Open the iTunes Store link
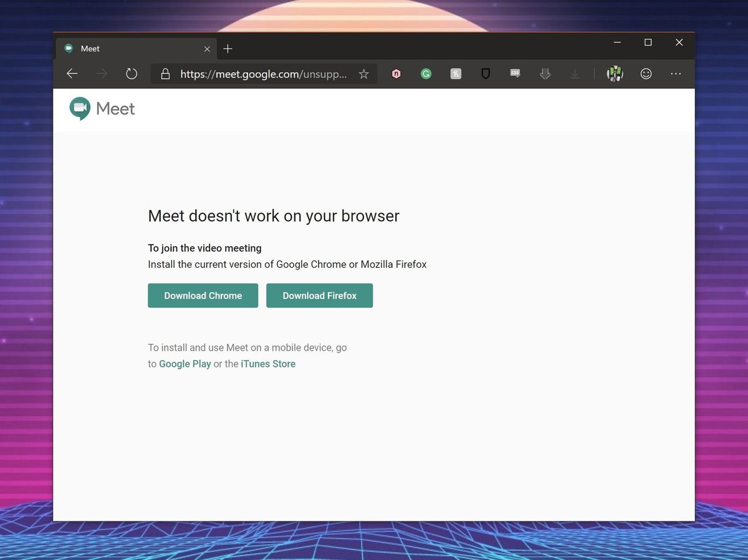 pos(268,364)
